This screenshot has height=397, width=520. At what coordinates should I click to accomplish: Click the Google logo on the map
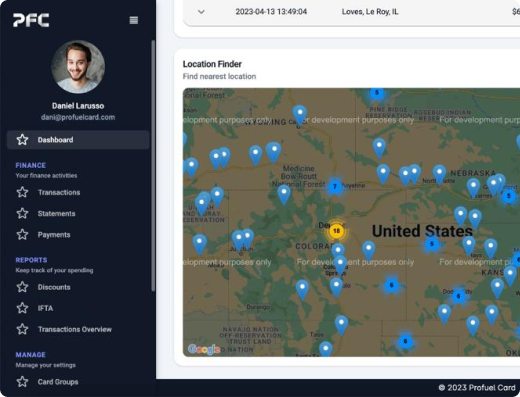coord(204,349)
